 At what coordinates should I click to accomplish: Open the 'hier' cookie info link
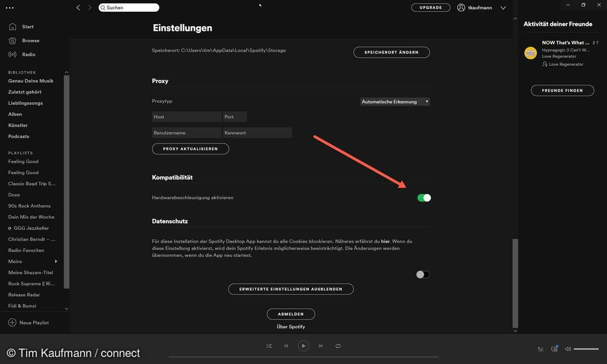pyautogui.click(x=385, y=242)
